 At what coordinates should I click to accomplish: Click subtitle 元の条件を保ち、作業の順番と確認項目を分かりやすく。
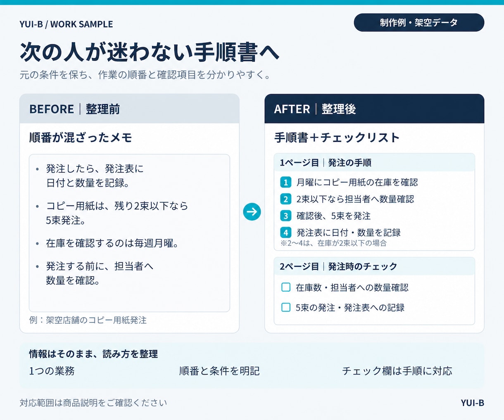tap(145, 75)
